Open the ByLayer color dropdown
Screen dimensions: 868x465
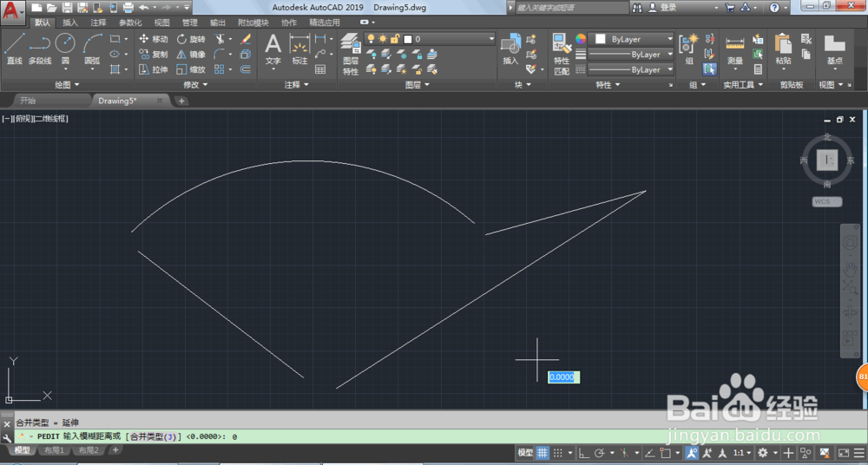631,39
